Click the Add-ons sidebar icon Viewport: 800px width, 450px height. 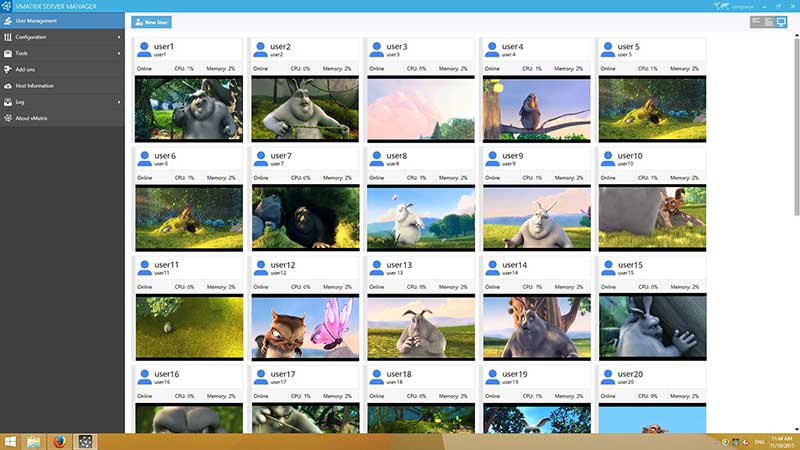pos(8,70)
